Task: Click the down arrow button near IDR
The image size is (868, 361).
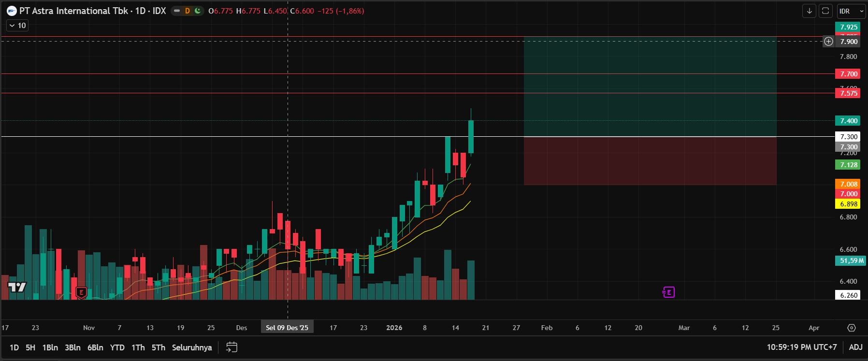Action: click(x=809, y=11)
